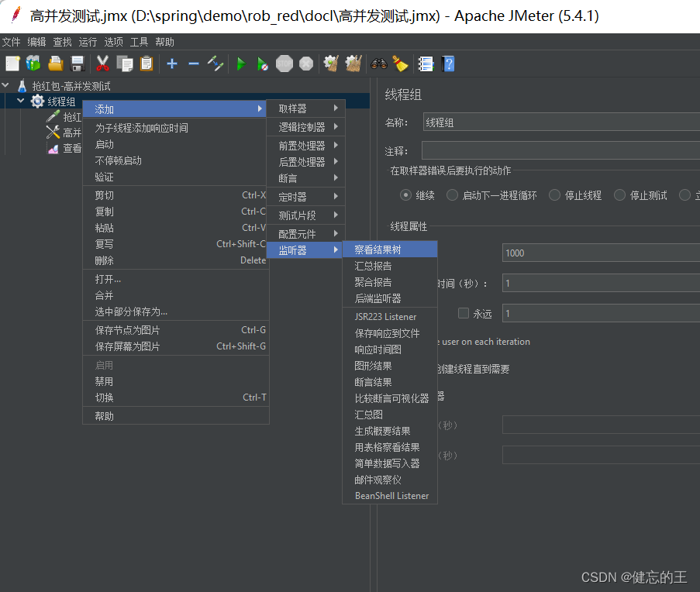
Task: Click the Toggle enable/disable icon
Action: click(x=216, y=64)
